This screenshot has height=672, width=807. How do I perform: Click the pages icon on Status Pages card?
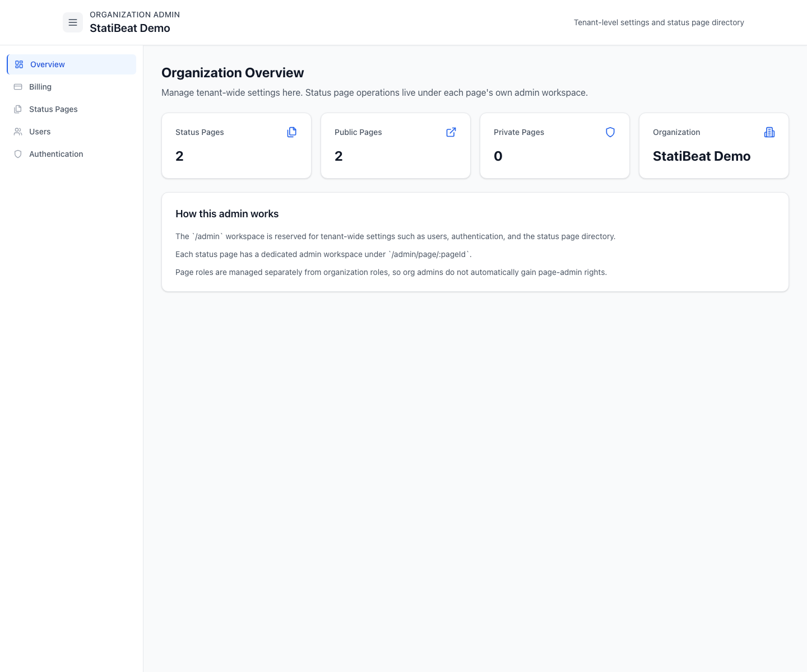291,132
